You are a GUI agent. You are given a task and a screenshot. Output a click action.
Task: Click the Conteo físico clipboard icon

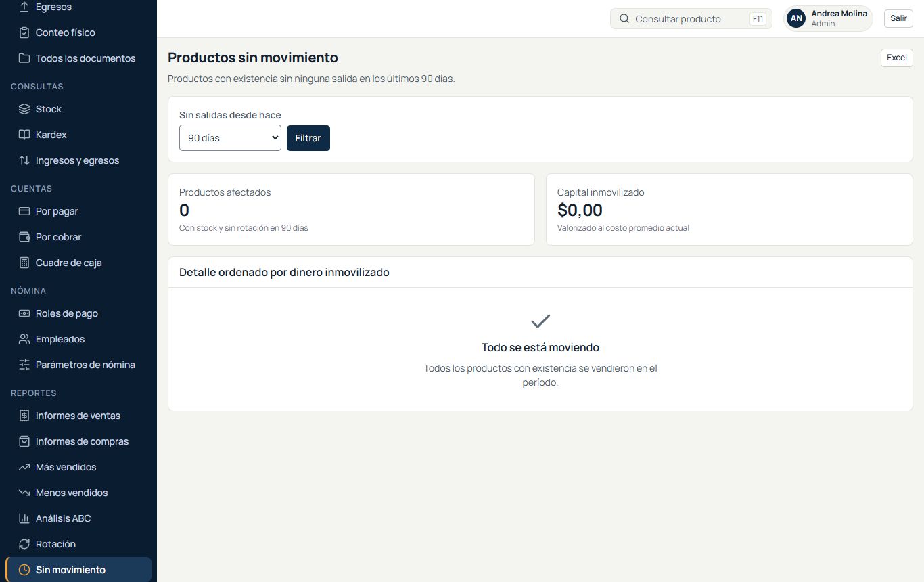tap(24, 32)
